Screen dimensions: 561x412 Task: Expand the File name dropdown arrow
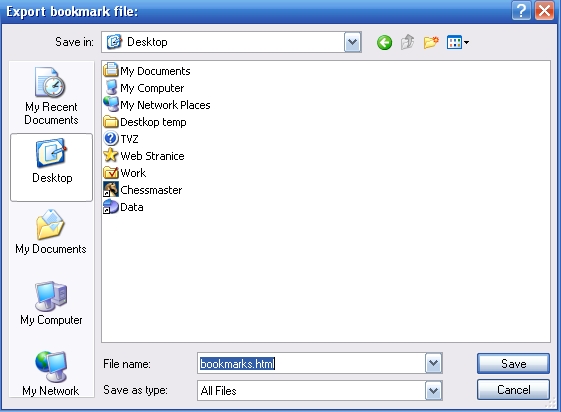(434, 363)
